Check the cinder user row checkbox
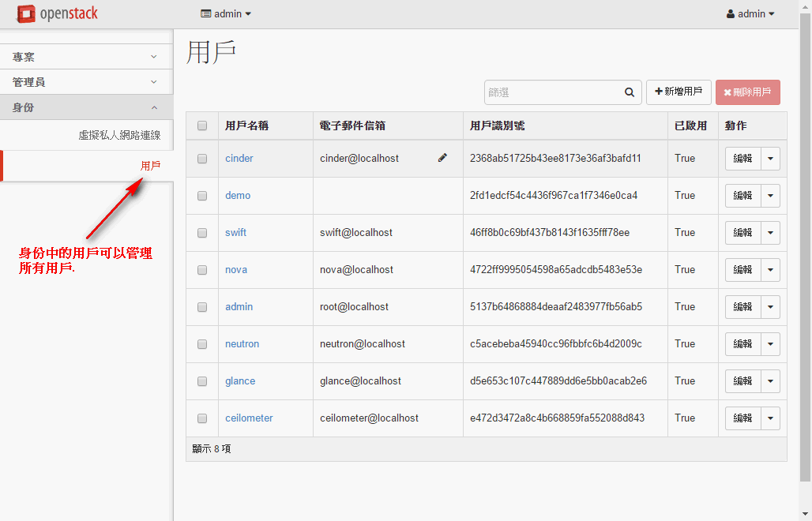812x521 pixels. (202, 159)
